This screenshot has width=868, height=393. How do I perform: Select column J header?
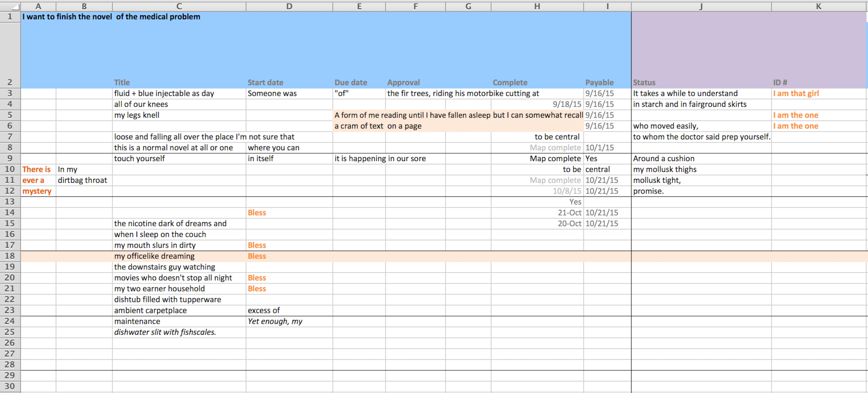pos(701,6)
